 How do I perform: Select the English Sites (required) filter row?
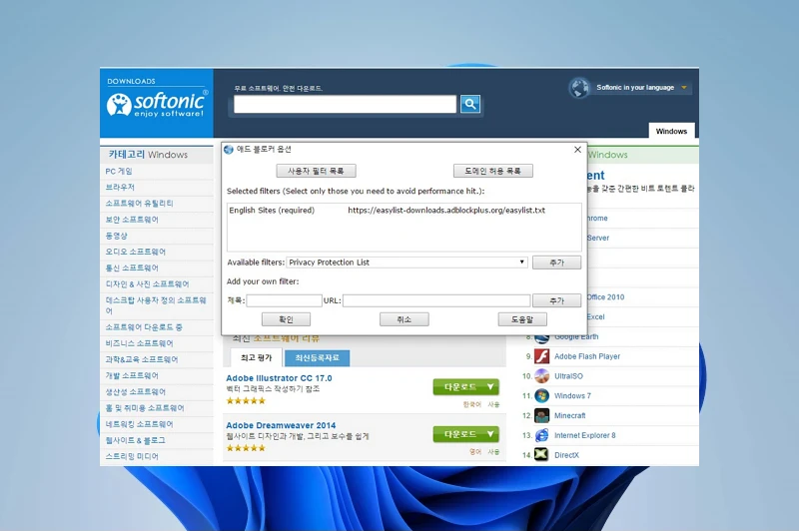click(x=403, y=211)
